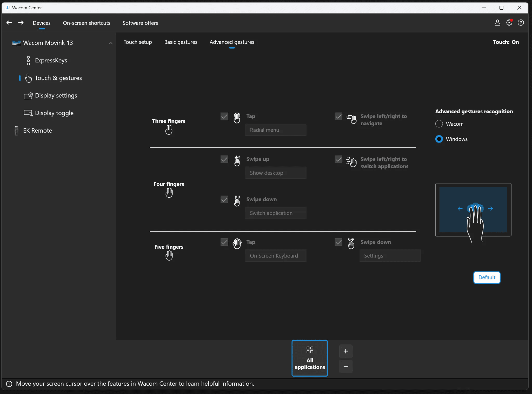Select the EK Remote device
The image size is (532, 394).
[37, 131]
